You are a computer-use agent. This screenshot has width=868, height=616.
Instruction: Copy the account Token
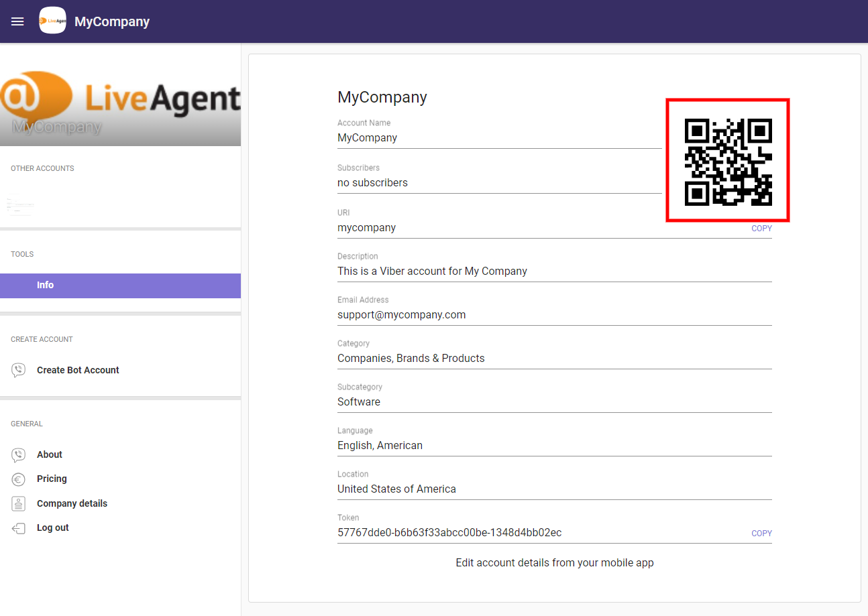[761, 533]
